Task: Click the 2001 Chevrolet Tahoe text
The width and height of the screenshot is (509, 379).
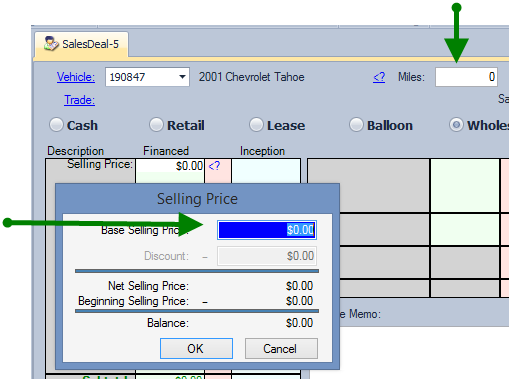Action: pyautogui.click(x=252, y=77)
